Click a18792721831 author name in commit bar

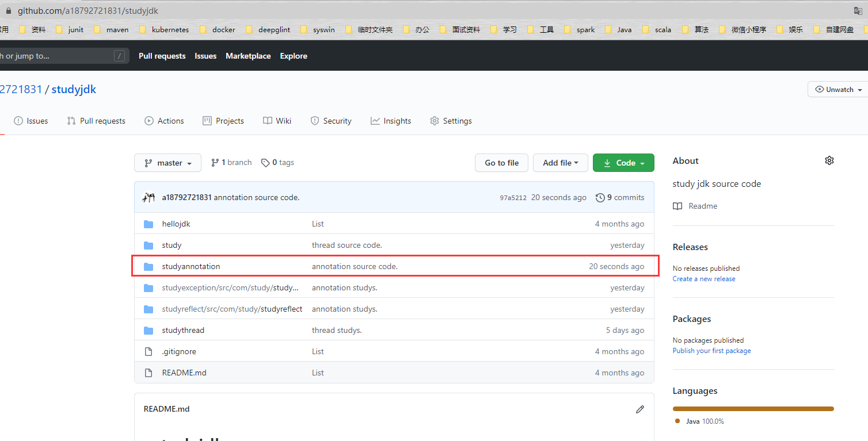click(x=186, y=198)
